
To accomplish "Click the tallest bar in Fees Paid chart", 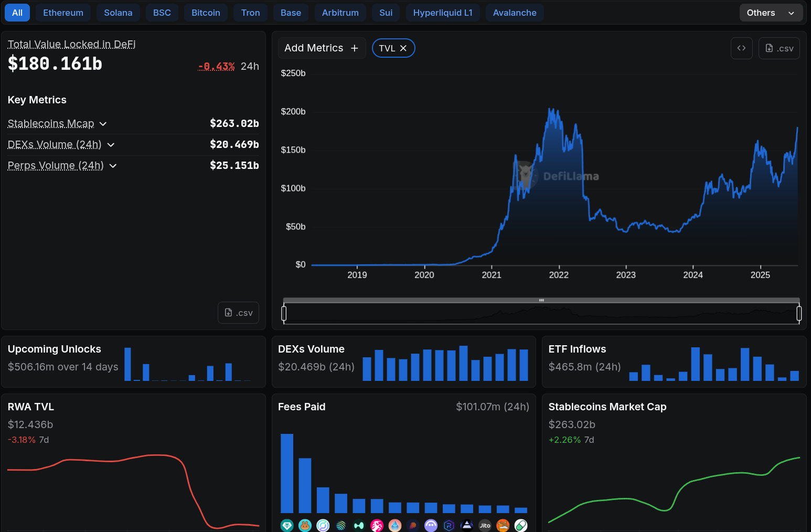I will click(287, 473).
